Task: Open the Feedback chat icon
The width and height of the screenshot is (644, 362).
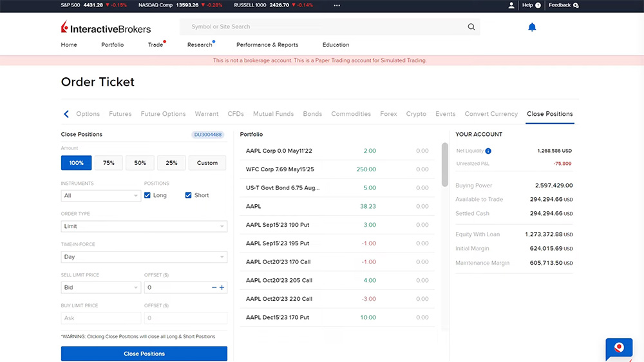Action: [576, 5]
